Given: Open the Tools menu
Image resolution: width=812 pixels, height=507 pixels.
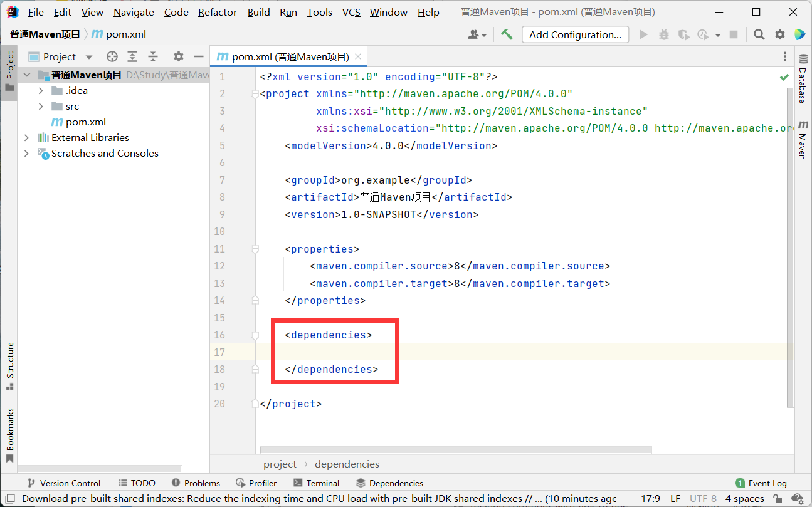Looking at the screenshot, I should (320, 12).
